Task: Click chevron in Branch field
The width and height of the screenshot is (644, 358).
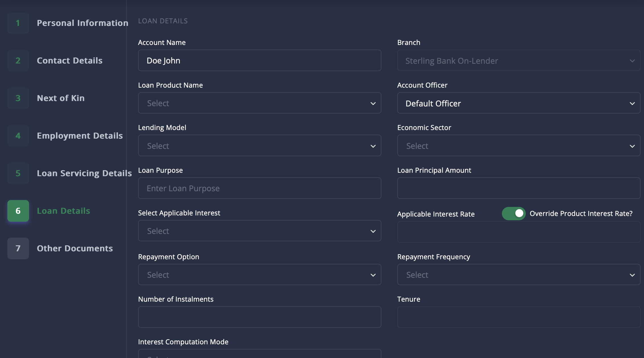Action: pyautogui.click(x=632, y=61)
